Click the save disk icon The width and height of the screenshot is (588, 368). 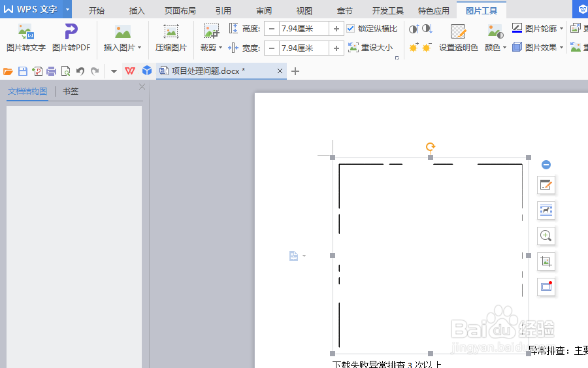[x=23, y=71]
